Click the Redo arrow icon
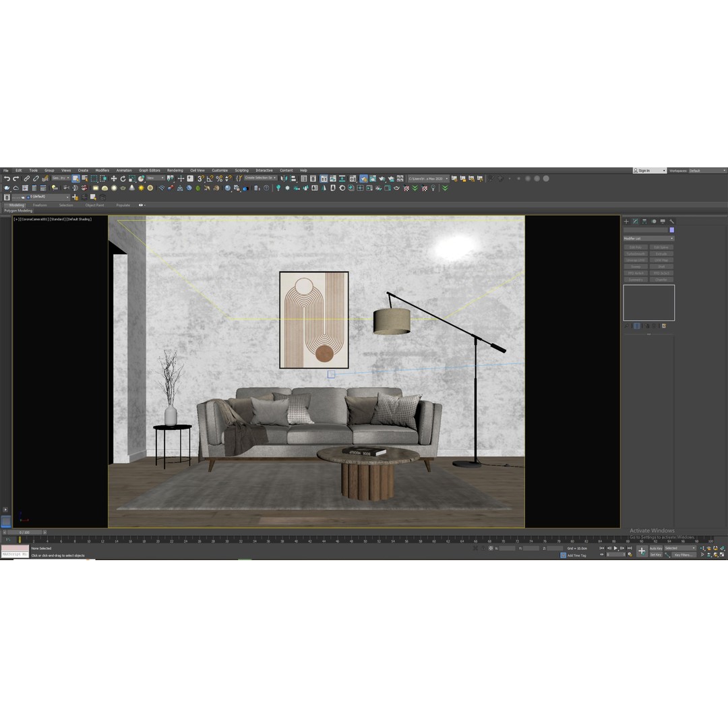728x728 pixels. 16,178
